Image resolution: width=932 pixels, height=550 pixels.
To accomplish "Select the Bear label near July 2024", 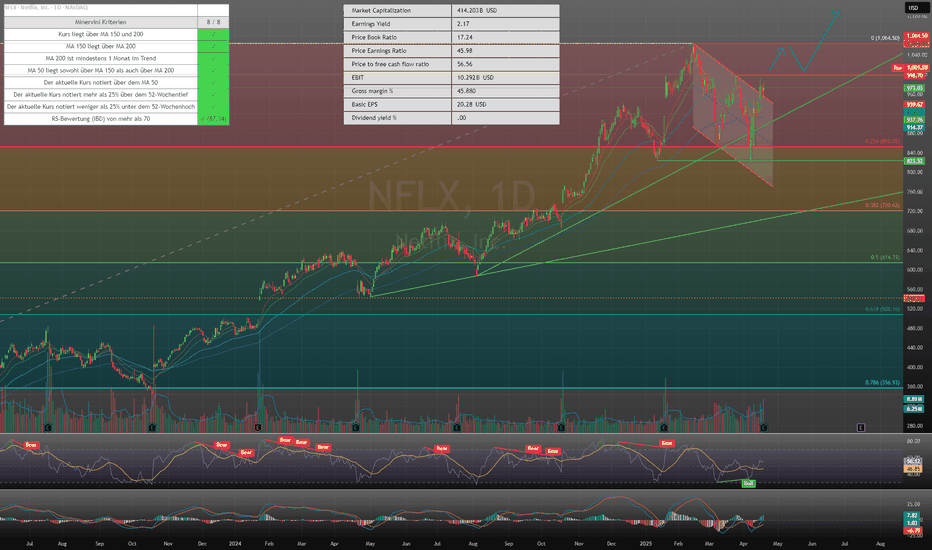I will click(x=442, y=448).
